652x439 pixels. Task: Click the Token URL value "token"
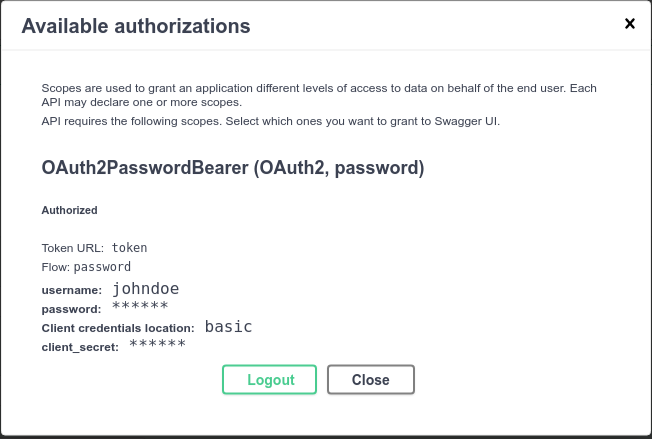(130, 247)
